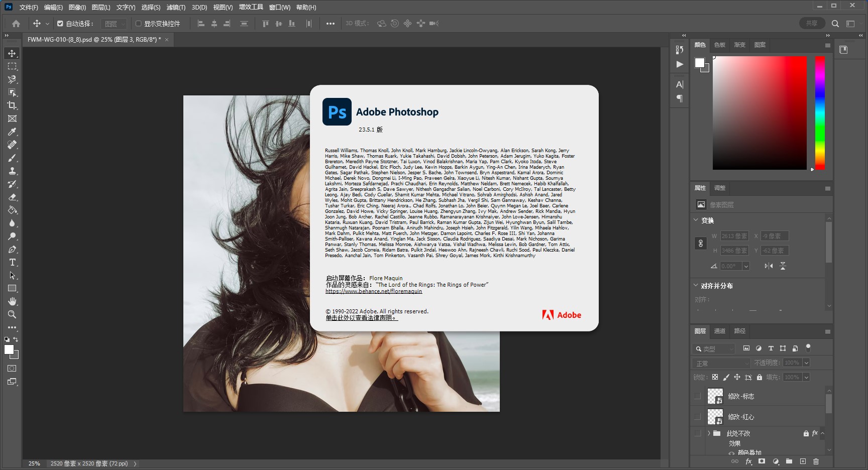Enable the 显示变换控件 checkbox

[x=139, y=24]
